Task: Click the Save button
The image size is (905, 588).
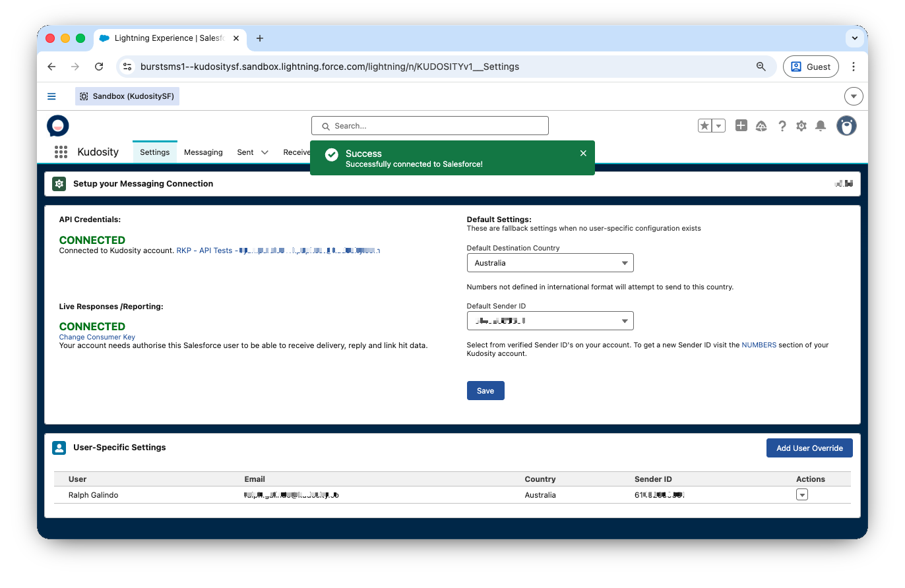Action: point(485,391)
